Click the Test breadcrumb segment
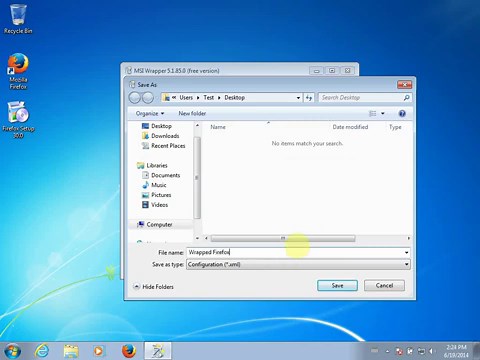 pos(209,98)
